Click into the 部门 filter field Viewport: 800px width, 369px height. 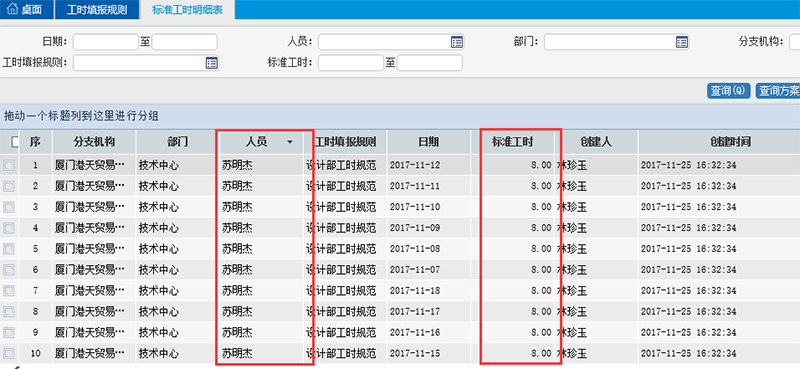616,42
